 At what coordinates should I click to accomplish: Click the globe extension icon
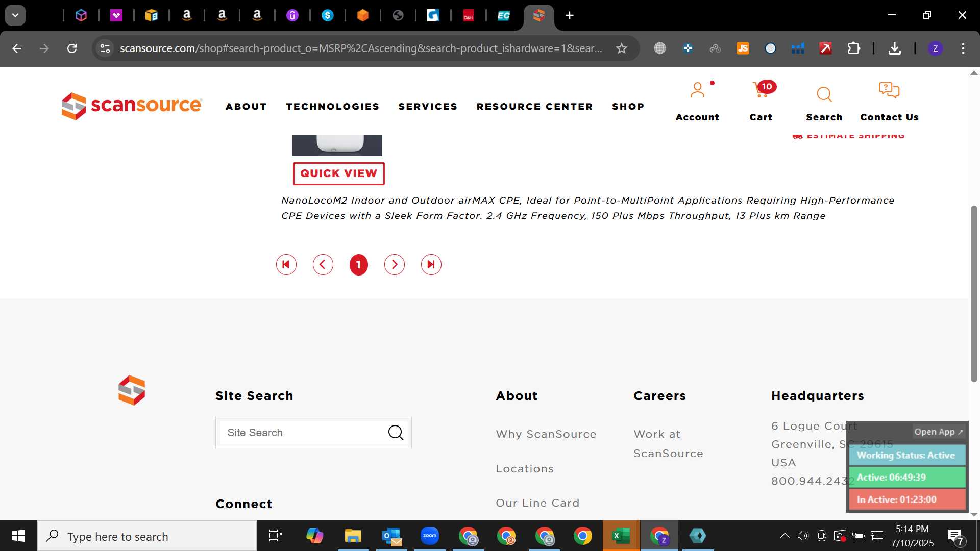(x=660, y=48)
